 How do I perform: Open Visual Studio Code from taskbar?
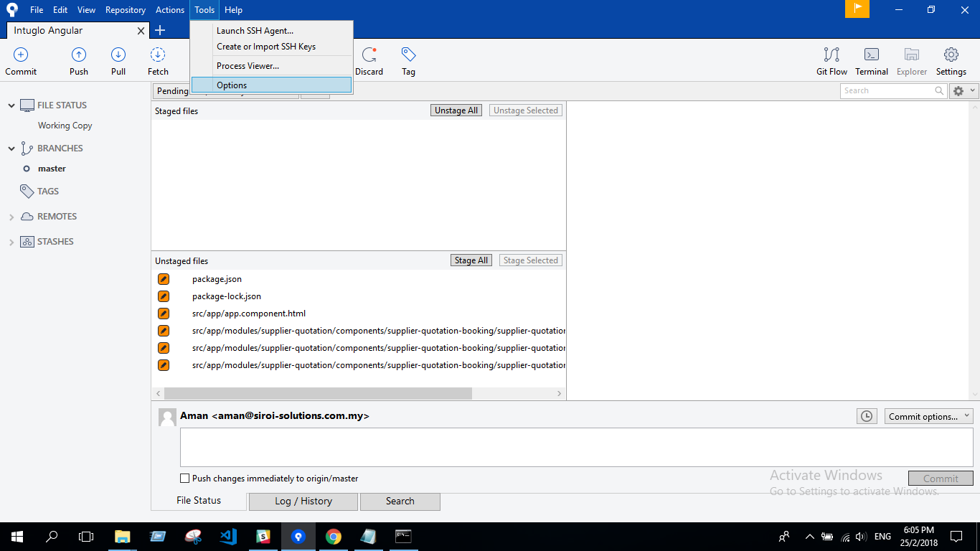click(x=228, y=536)
